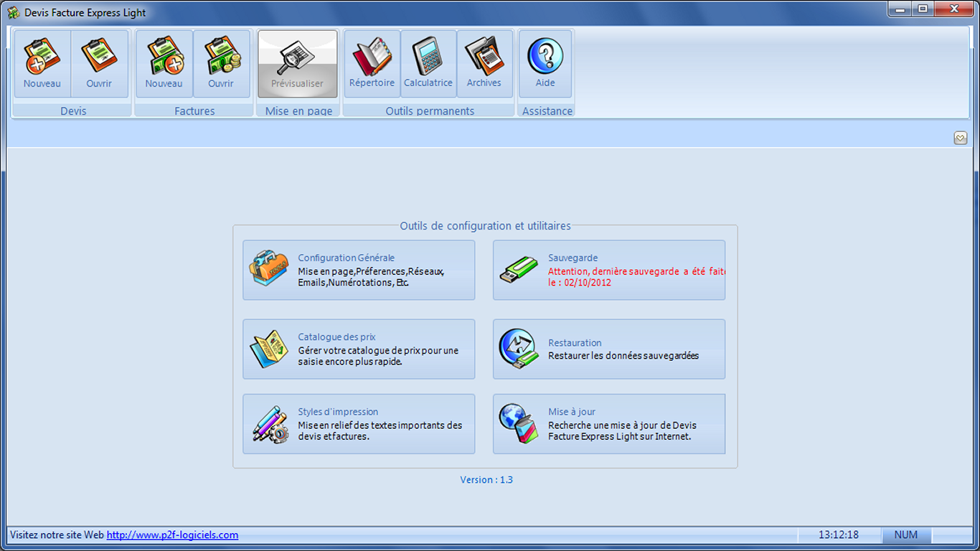This screenshot has width=980, height=551.
Task: Click the Configuration Générale toolbox icon
Action: click(268, 270)
